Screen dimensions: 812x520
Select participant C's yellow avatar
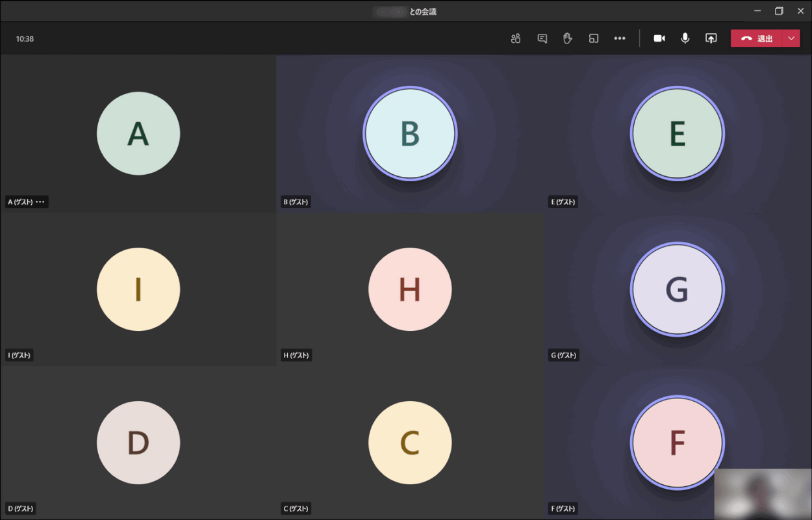(410, 443)
